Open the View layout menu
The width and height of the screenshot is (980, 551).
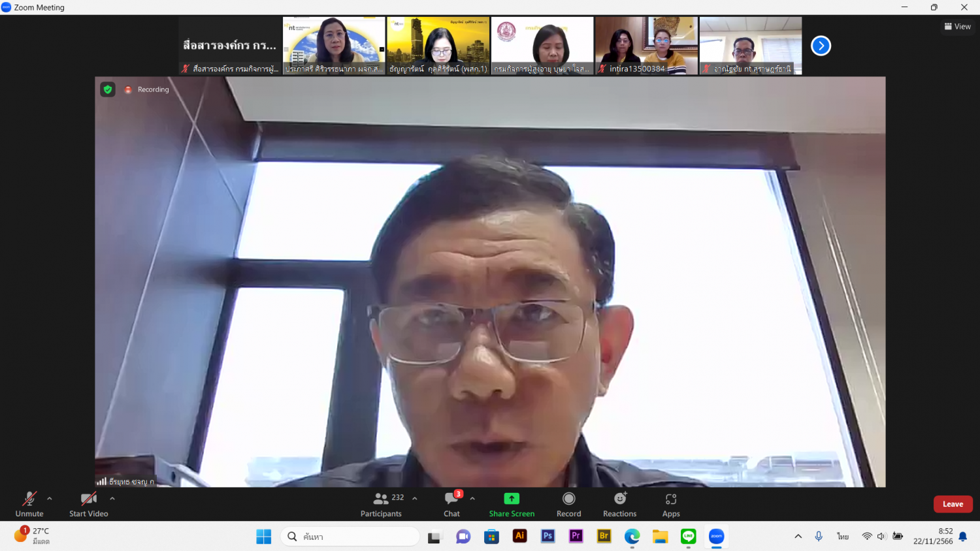pyautogui.click(x=958, y=27)
